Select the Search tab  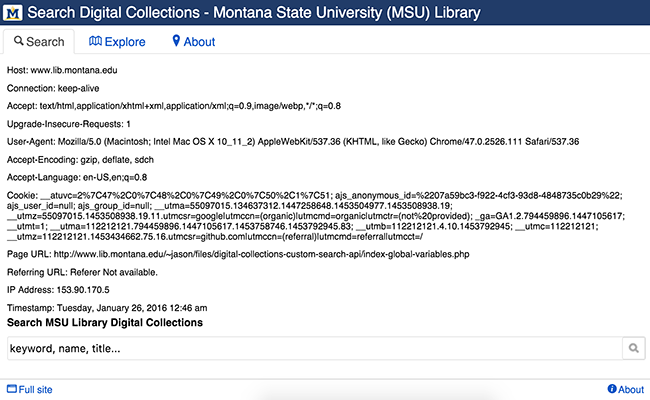[39, 42]
